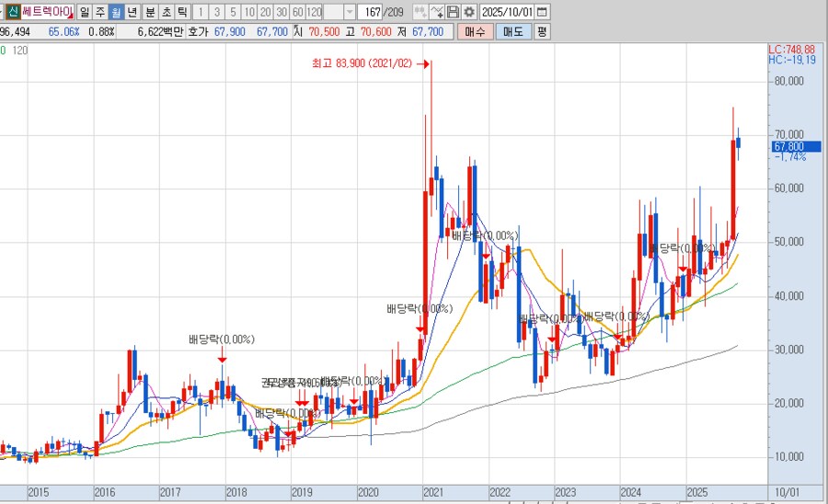Open the calendar date picker icon

pos(541,12)
